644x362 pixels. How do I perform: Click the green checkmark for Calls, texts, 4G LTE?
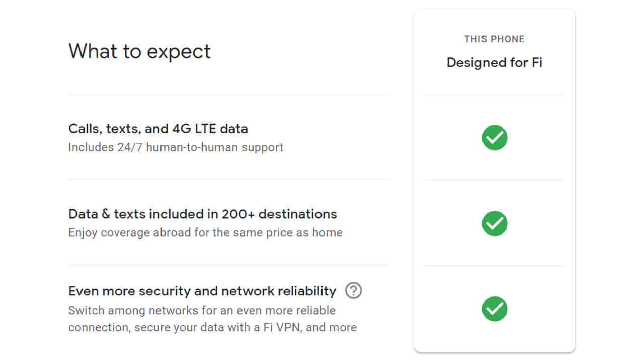tap(495, 138)
